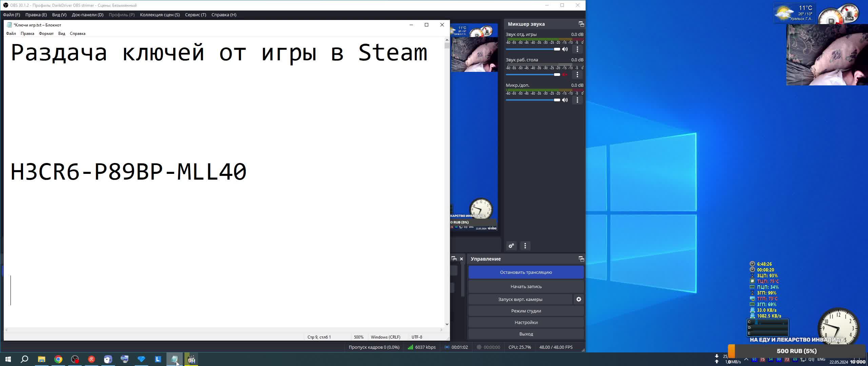Screen dimensions: 868x366
Task: Open 'Док-панели (D)' menu in OBS
Action: click(87, 15)
